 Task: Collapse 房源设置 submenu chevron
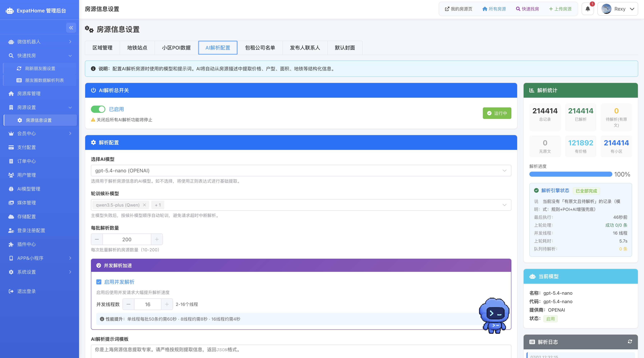[x=70, y=107]
